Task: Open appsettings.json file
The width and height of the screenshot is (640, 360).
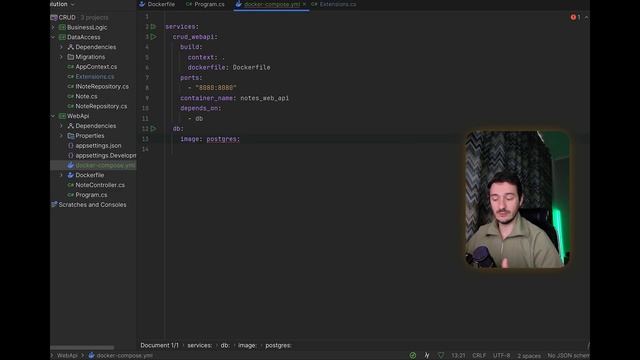Action: coord(98,145)
